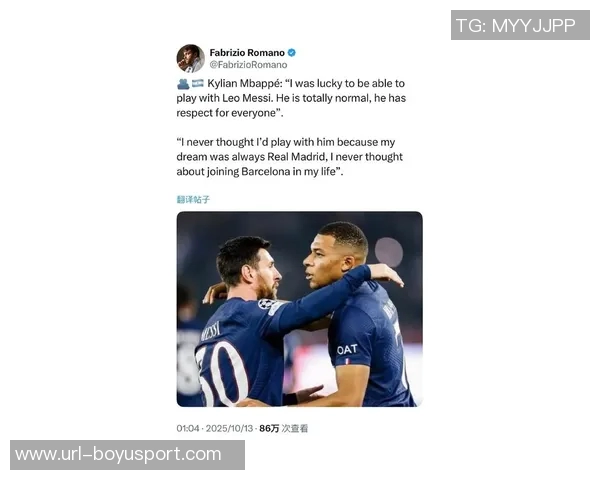Screen dimensions: 600x480
Task: Click the French flag on Mbappé's sleeve
Action: coord(347,361)
